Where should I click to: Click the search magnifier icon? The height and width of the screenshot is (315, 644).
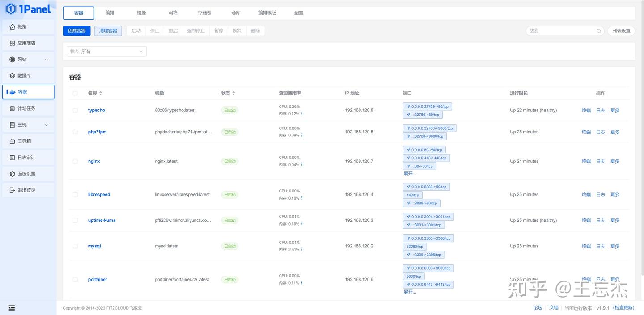point(599,31)
